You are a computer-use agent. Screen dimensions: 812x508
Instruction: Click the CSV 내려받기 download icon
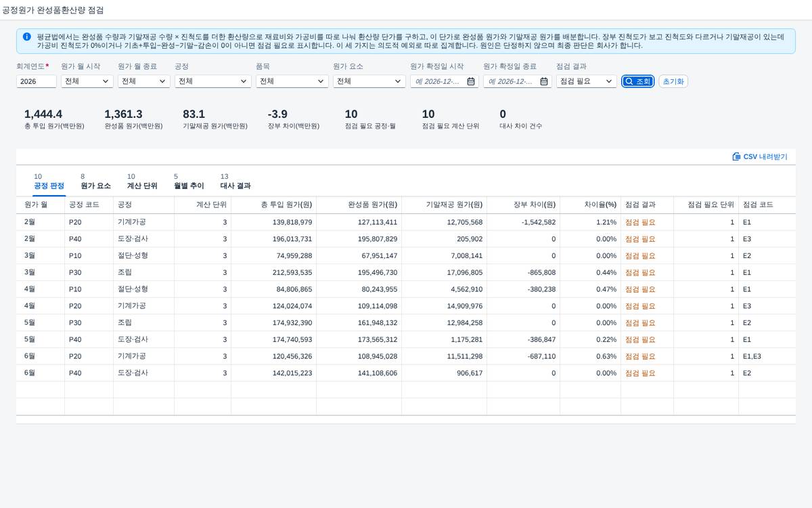tap(736, 156)
